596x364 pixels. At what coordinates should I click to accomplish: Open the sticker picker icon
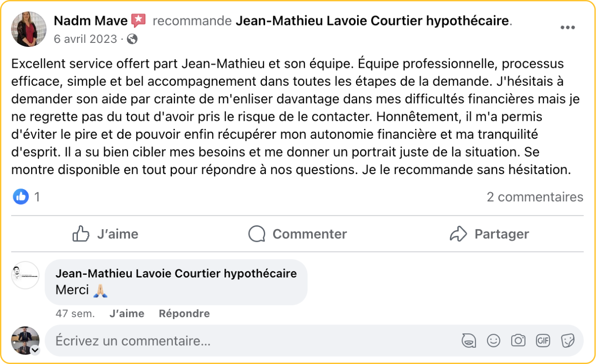(x=568, y=341)
